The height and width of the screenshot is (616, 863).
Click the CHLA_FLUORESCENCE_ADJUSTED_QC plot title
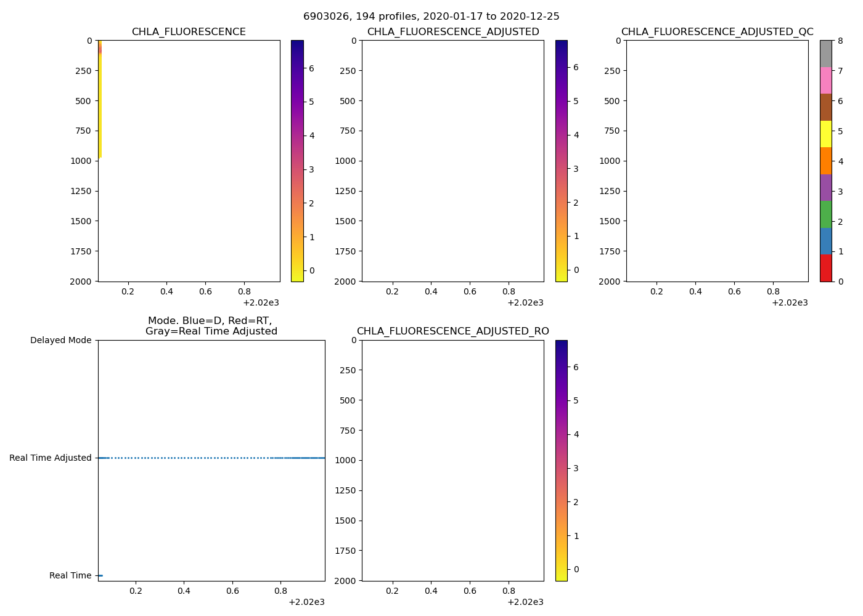click(x=717, y=32)
